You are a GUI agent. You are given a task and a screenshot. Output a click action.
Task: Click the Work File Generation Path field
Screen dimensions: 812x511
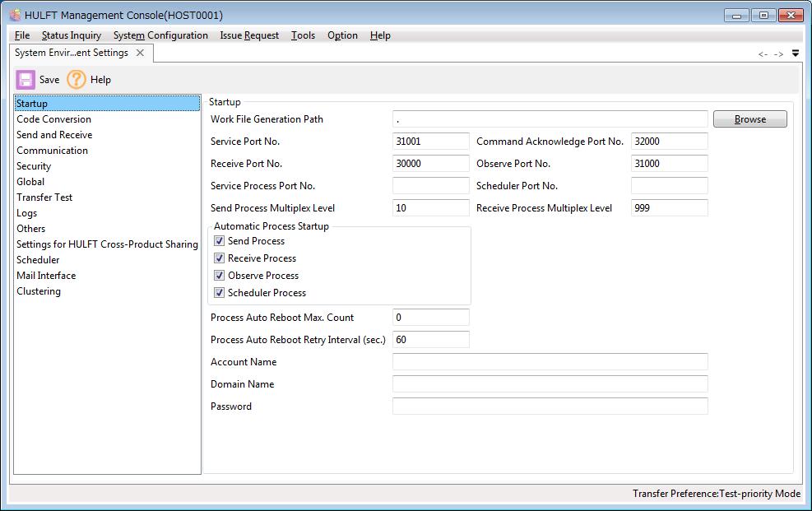(x=550, y=119)
